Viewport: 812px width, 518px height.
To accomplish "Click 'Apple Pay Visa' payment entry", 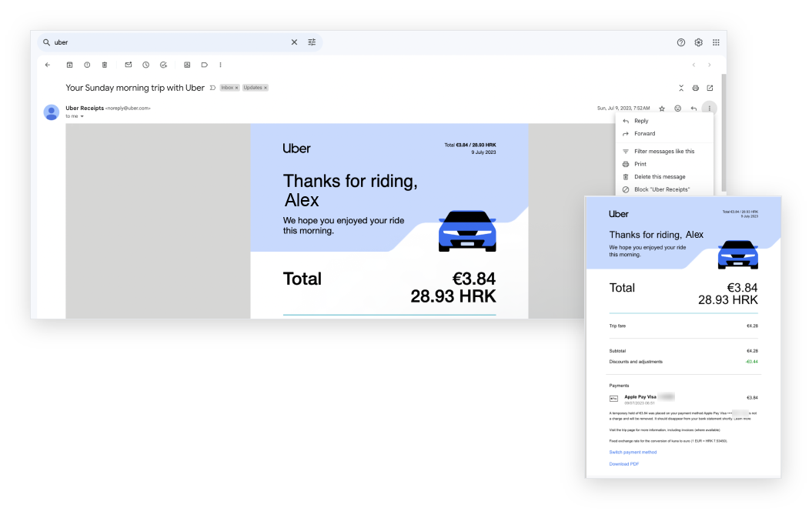I will point(640,397).
